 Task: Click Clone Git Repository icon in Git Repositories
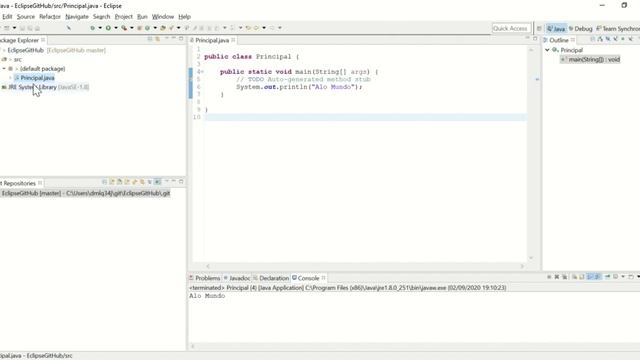point(120,182)
